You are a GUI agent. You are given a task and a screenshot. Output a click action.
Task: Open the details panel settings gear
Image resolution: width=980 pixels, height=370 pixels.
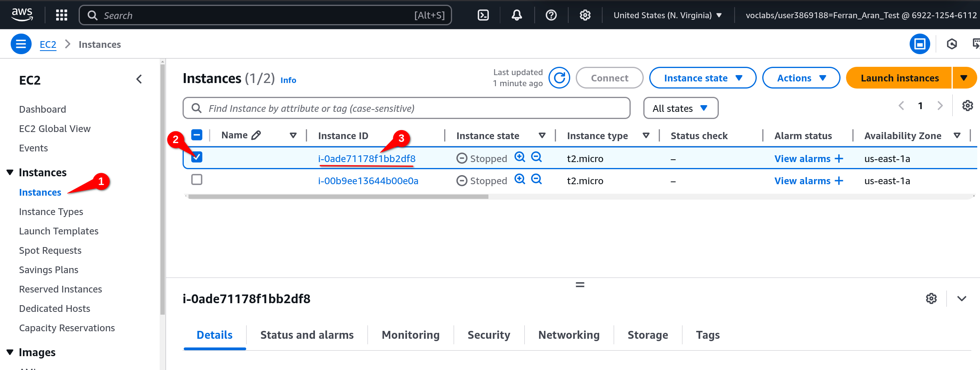pyautogui.click(x=931, y=298)
